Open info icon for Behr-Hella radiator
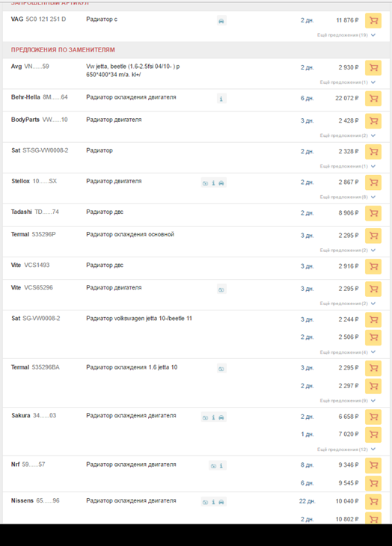The height and width of the screenshot is (546, 392). pos(221,99)
